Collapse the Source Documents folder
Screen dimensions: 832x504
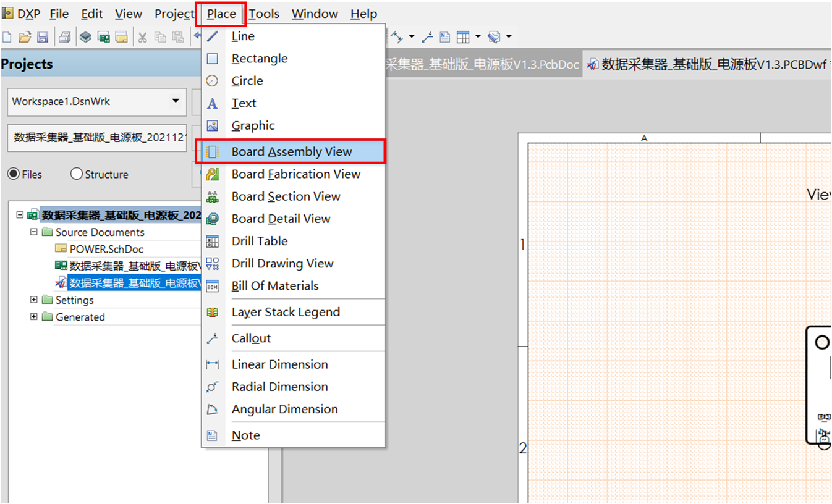34,232
